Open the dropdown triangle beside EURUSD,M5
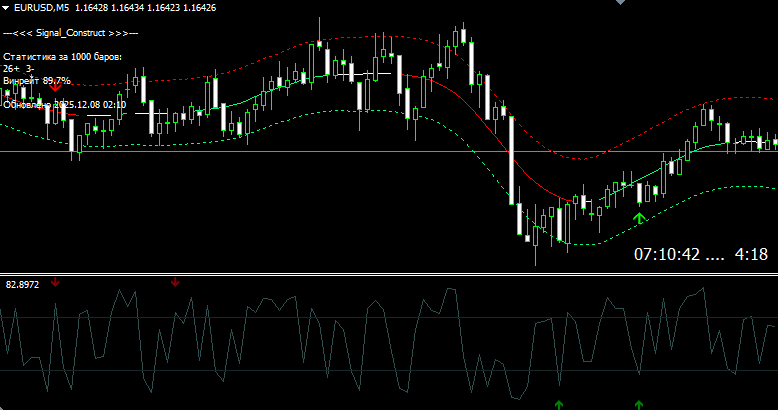This screenshot has height=410, width=778. pos(7,8)
